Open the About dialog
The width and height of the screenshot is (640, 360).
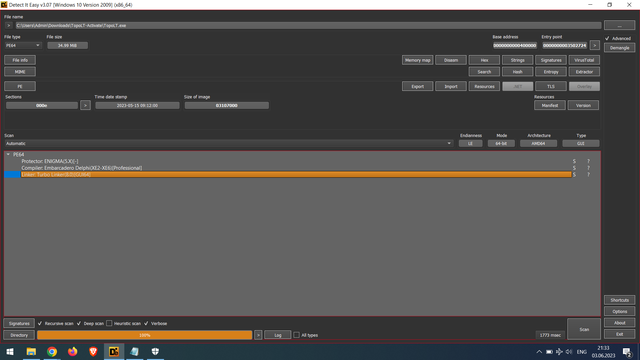tap(620, 323)
